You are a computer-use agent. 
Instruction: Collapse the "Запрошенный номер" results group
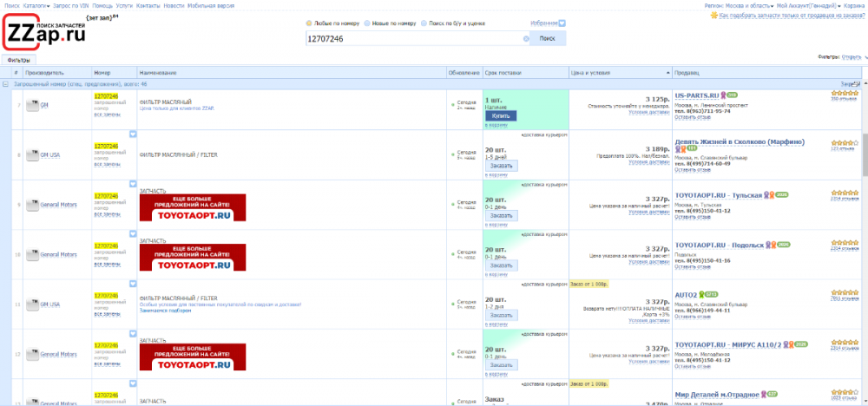click(6, 84)
